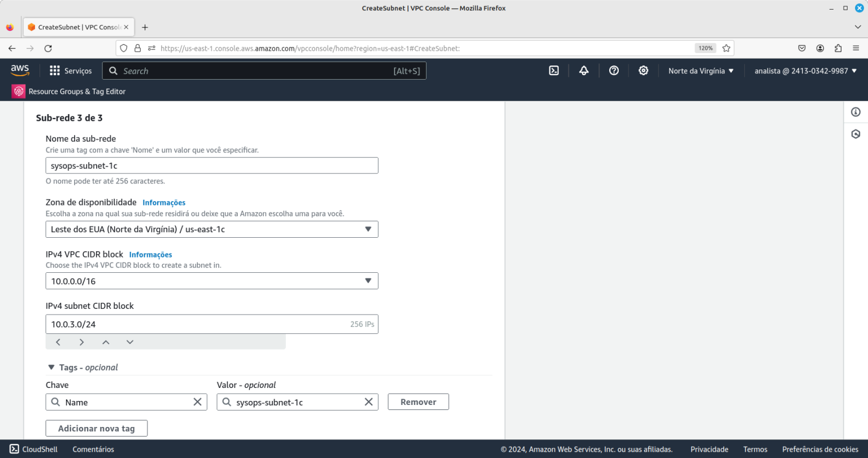This screenshot has height=458, width=868.
Task: Save to Pocket icon in toolbar
Action: (x=802, y=48)
